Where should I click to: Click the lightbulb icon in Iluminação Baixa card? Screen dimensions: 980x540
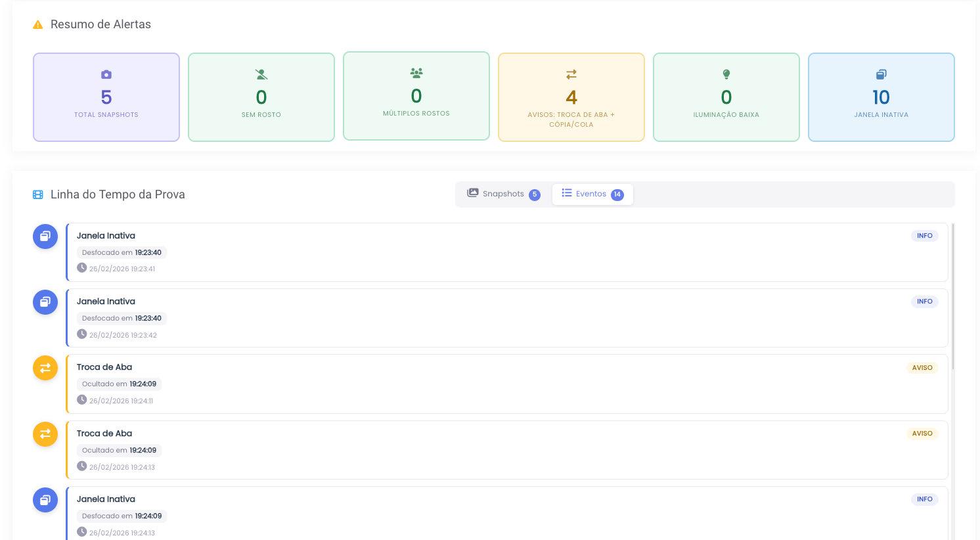click(x=726, y=74)
